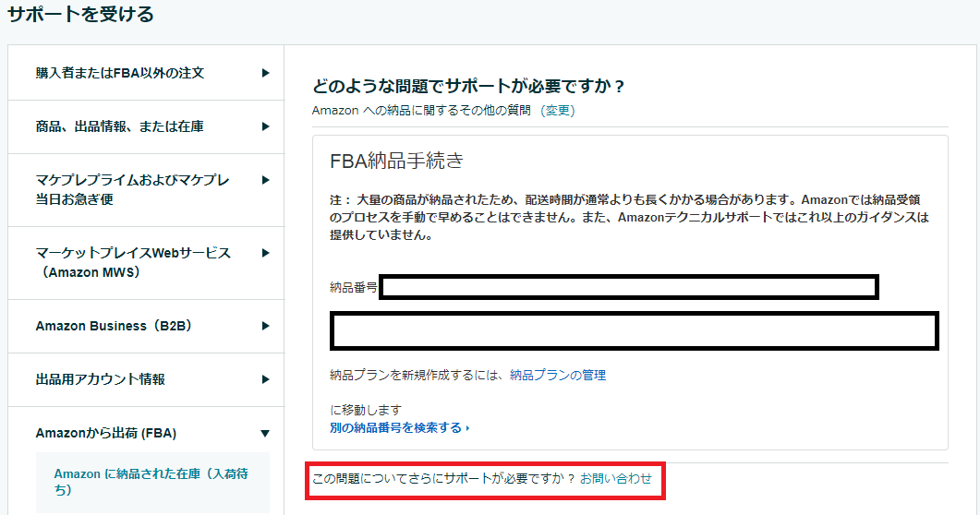Expand マーケットプレイスWebサービス arrow
Screen dimensions: 980x515
266,253
